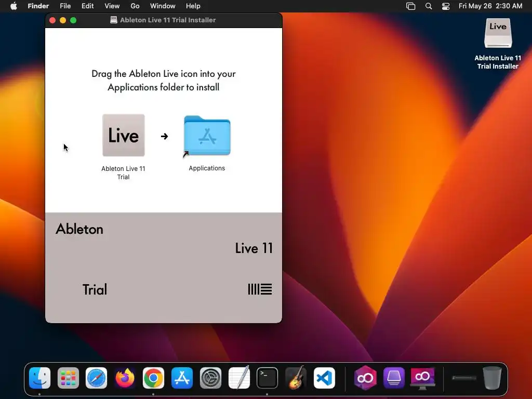Launch Safari from the Dock
The width and height of the screenshot is (532, 399).
pyautogui.click(x=96, y=378)
